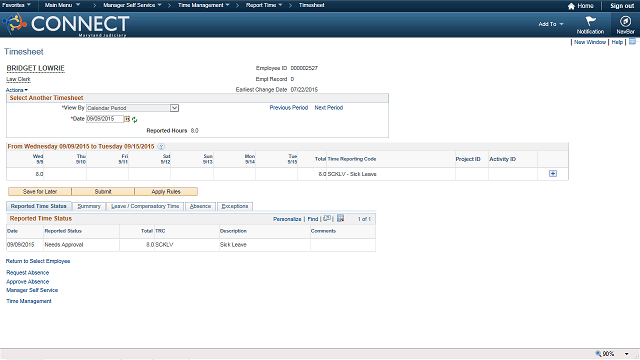Go to Next Period link

tap(329, 108)
